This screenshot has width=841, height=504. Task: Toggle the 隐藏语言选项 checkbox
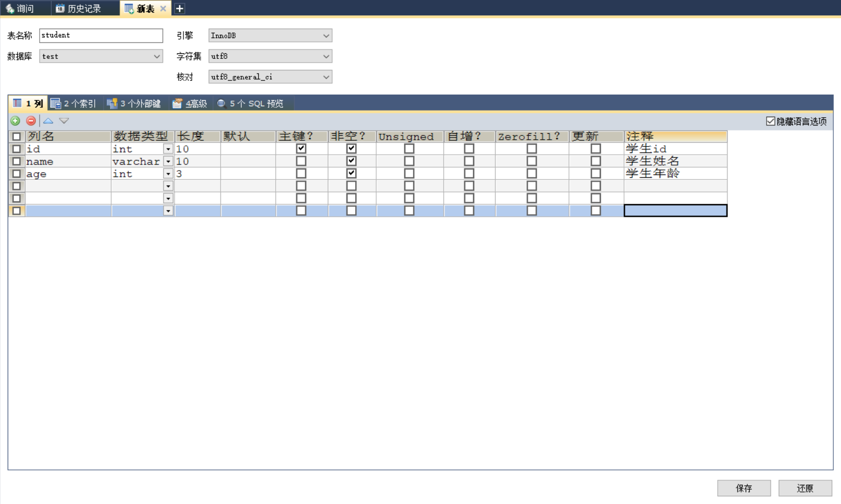point(771,121)
